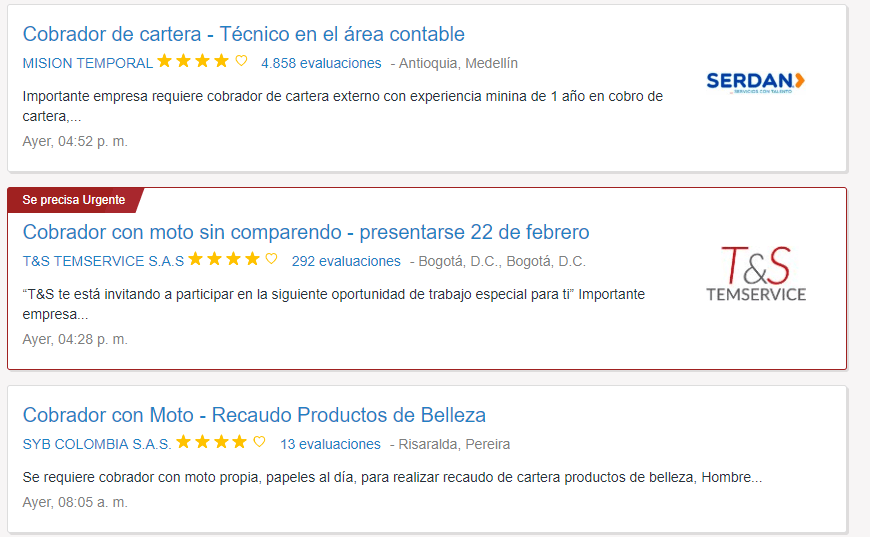The width and height of the screenshot is (870, 537).
Task: Open the T&S Temservice logo
Action: coord(755,274)
